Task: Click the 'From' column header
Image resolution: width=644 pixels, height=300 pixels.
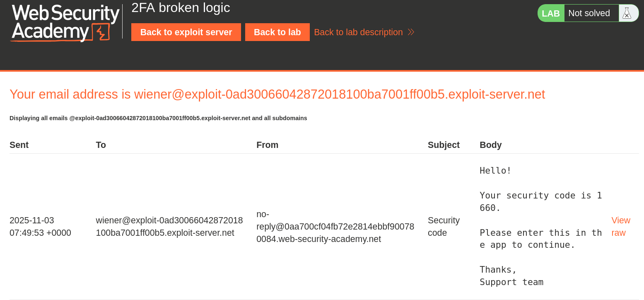Action: coord(267,145)
